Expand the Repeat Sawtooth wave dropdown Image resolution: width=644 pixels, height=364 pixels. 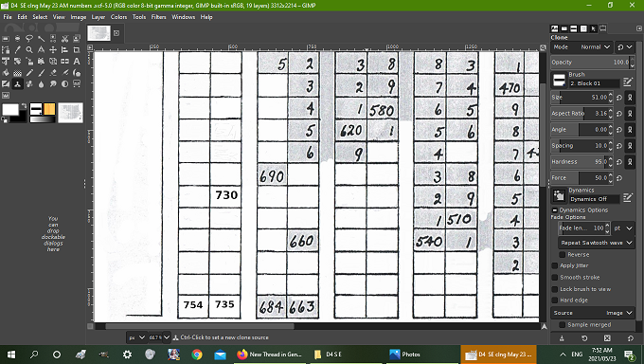click(x=597, y=243)
